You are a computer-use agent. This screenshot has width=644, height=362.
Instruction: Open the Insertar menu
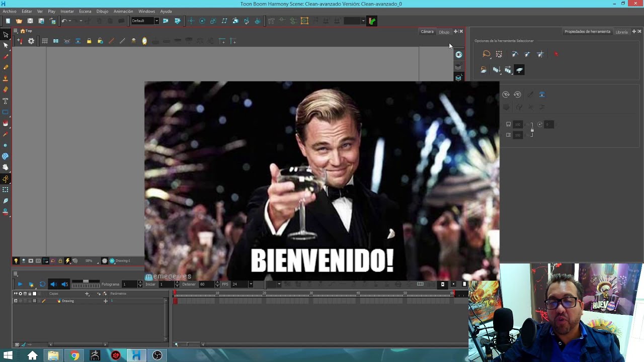tap(67, 11)
